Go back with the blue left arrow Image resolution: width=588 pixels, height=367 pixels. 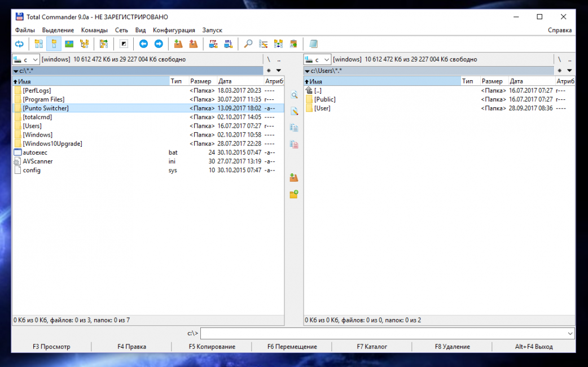pos(143,44)
